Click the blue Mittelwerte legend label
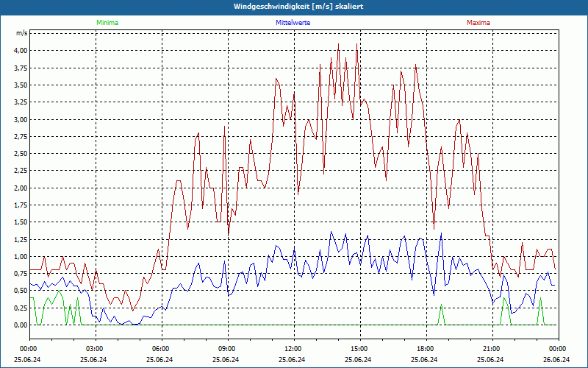This screenshot has width=588, height=368. (293, 23)
